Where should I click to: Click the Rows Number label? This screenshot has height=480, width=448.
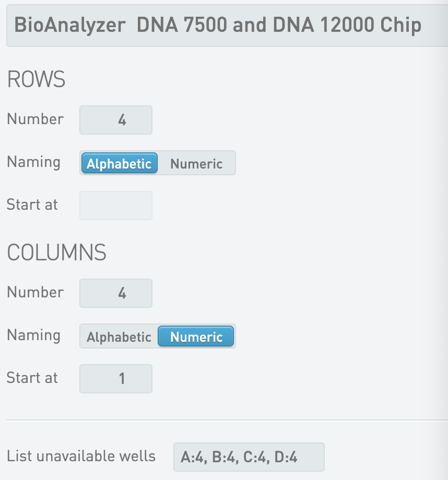35,119
